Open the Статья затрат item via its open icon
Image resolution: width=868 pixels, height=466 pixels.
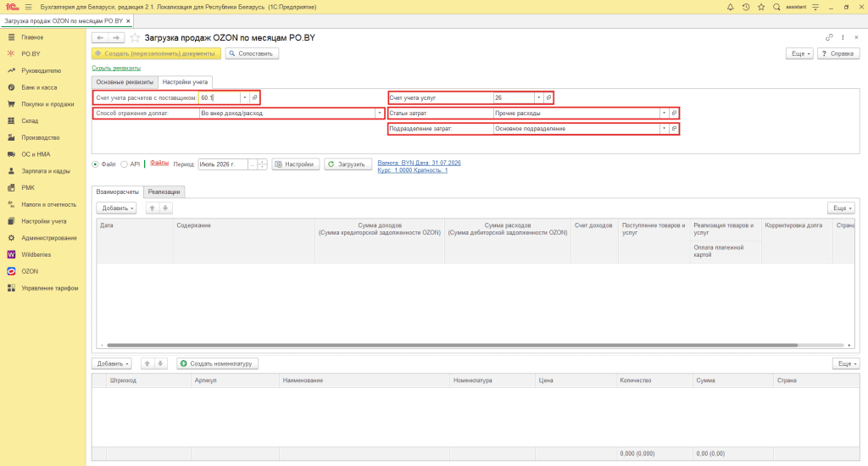click(x=674, y=113)
